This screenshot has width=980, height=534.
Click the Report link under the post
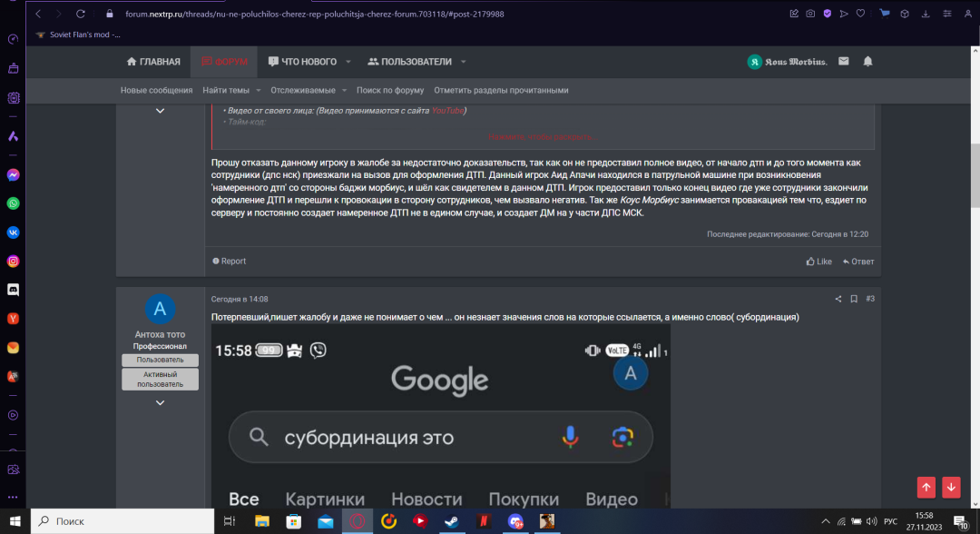(x=230, y=262)
